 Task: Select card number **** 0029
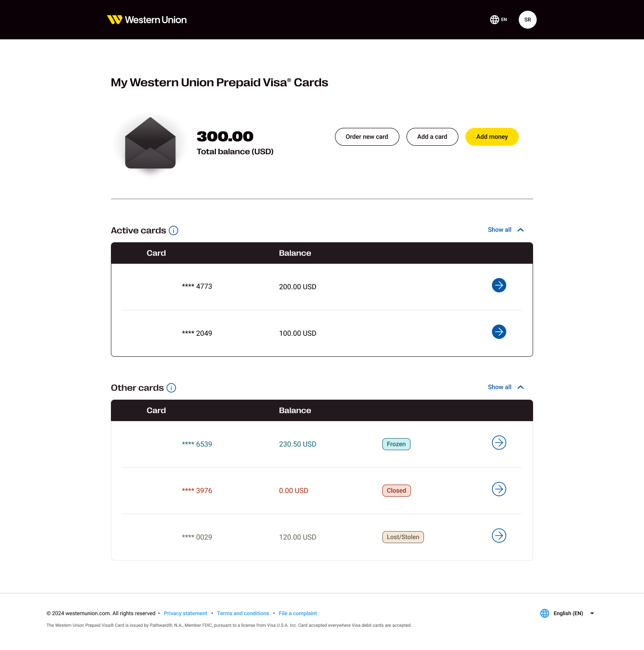tap(197, 537)
